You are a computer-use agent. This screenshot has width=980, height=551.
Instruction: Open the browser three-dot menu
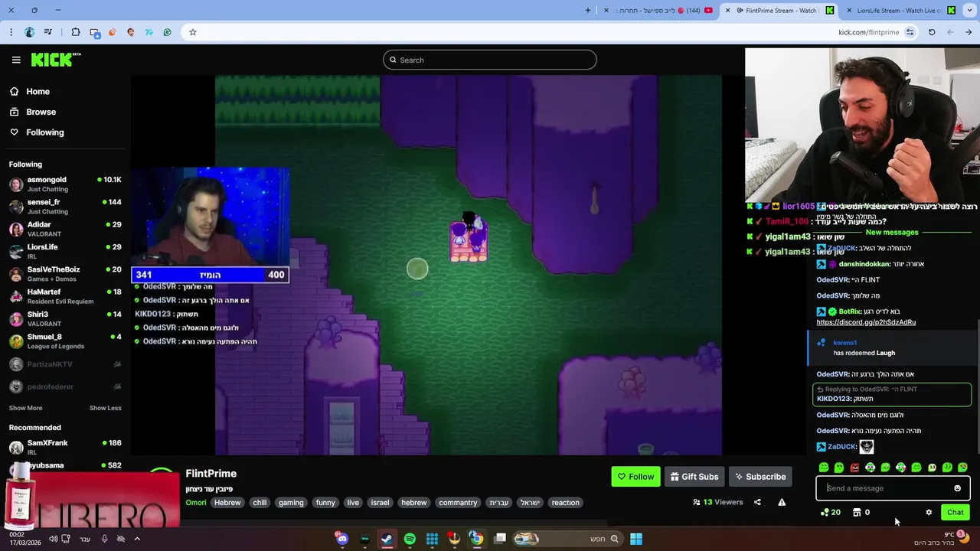tap(11, 32)
